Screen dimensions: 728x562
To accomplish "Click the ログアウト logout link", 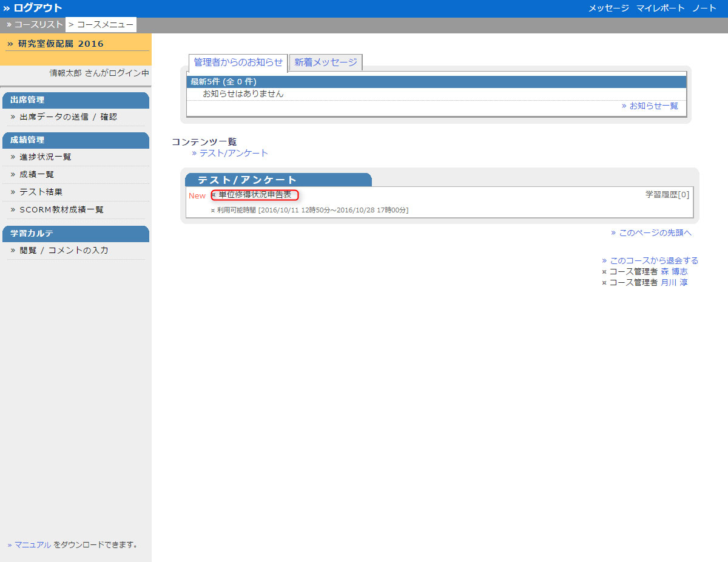I will point(38,8).
